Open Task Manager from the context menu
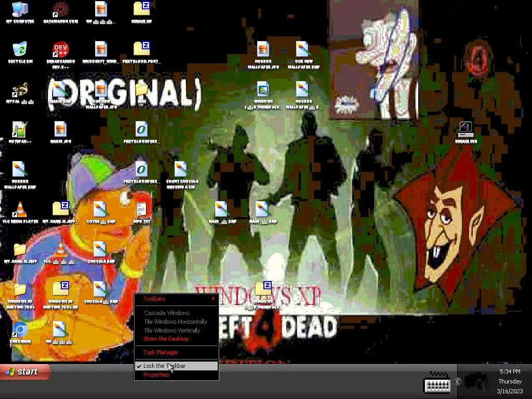Screen dimensions: 532x399 point(177,352)
